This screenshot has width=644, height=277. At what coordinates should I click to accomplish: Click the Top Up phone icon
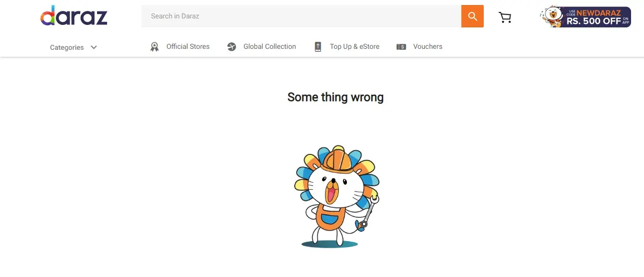tap(318, 47)
